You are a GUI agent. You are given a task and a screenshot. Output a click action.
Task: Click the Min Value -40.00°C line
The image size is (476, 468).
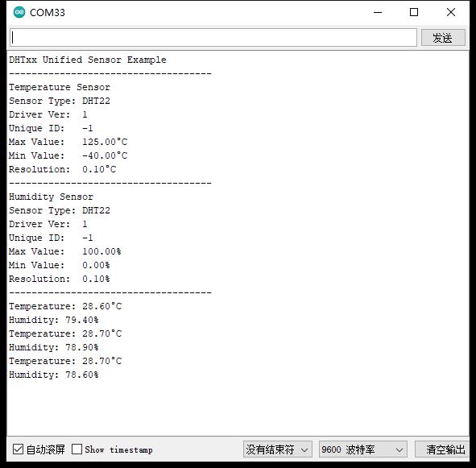(68, 155)
